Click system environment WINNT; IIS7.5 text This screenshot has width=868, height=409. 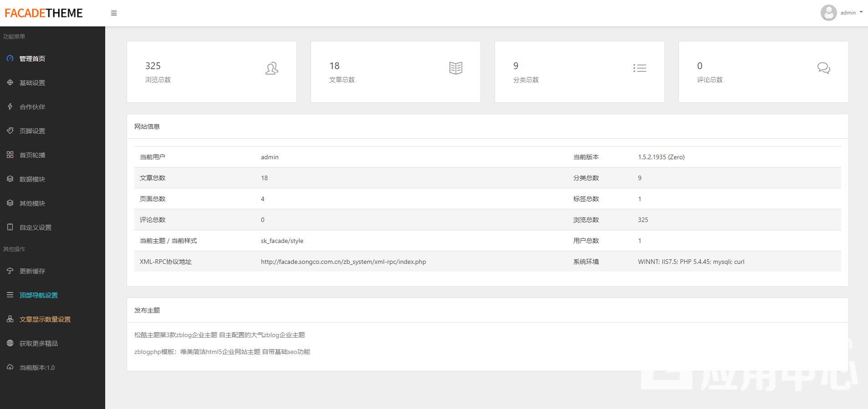pyautogui.click(x=691, y=262)
